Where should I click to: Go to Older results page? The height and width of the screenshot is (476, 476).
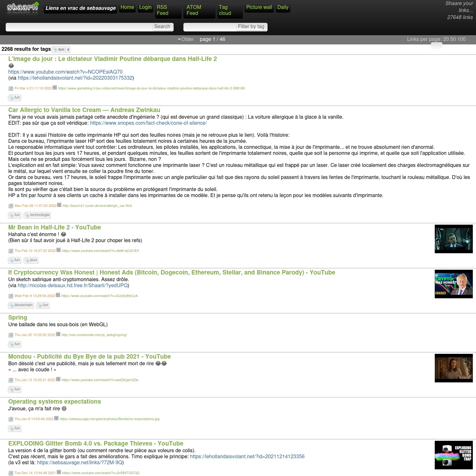[186, 39]
